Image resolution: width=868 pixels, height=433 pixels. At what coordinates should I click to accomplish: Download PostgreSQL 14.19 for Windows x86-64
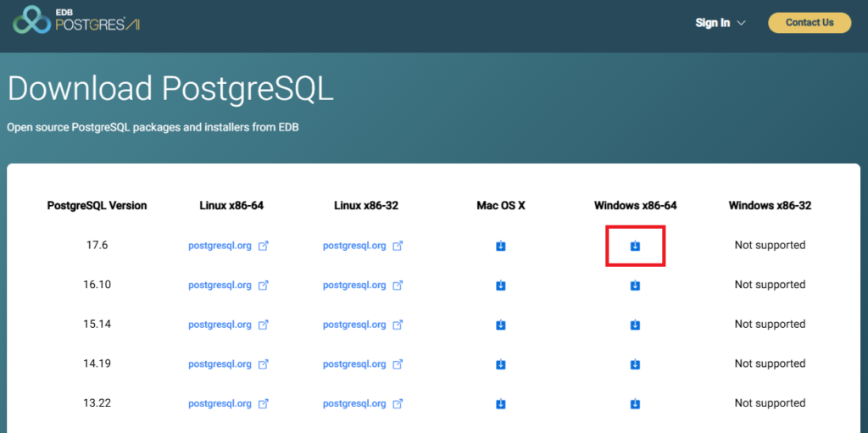pyautogui.click(x=635, y=364)
